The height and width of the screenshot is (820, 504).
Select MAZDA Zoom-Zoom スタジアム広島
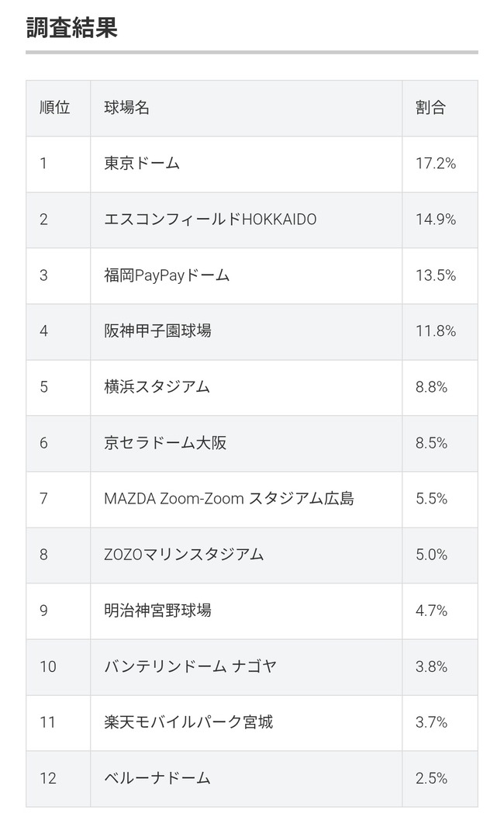[x=229, y=499]
